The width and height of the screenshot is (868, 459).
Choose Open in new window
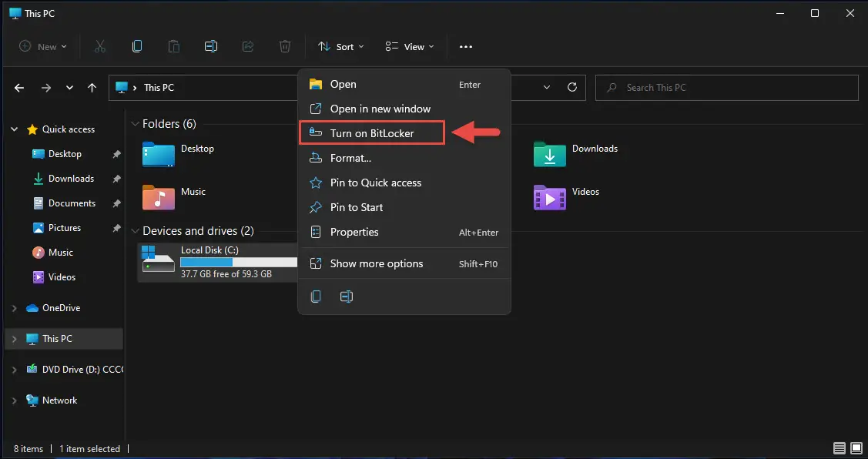pos(404,109)
